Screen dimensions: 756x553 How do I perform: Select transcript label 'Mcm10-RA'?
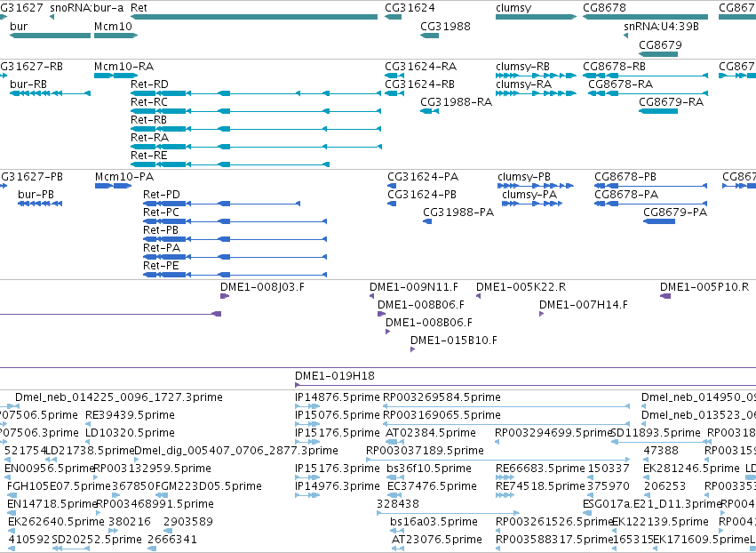pyautogui.click(x=123, y=66)
